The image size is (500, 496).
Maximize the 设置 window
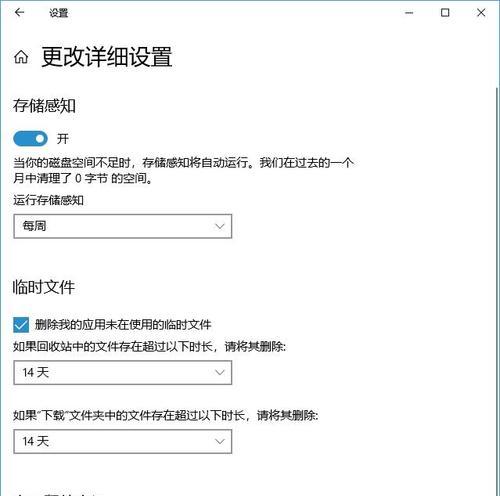445,13
